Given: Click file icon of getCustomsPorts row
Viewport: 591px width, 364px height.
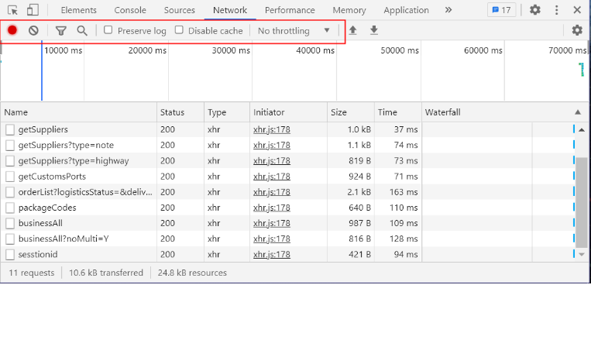Looking at the screenshot, I should (10, 177).
